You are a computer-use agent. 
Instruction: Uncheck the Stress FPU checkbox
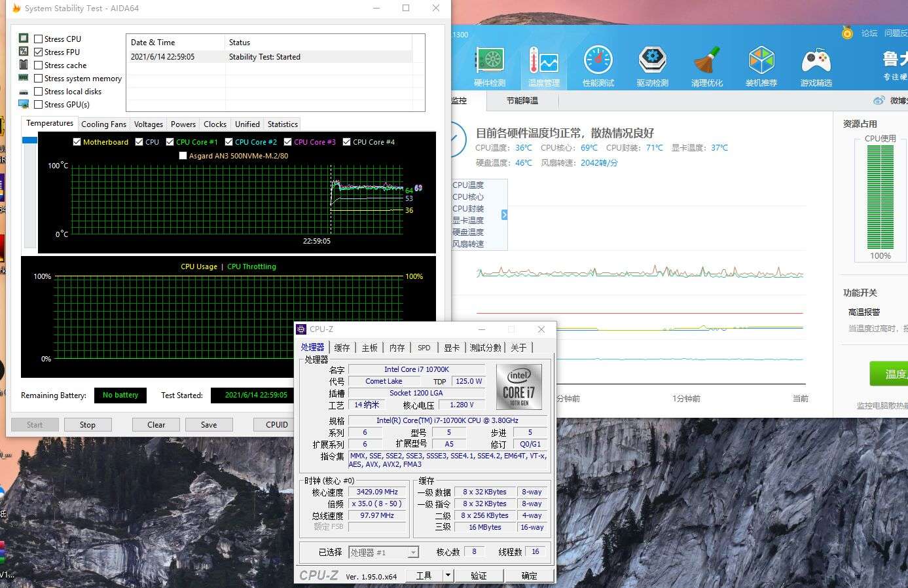click(39, 52)
